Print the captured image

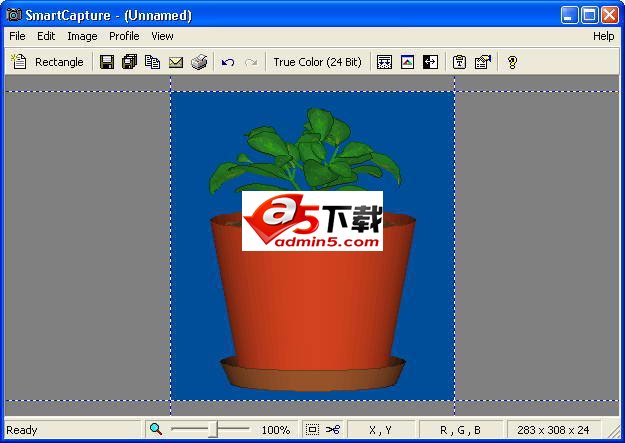199,62
